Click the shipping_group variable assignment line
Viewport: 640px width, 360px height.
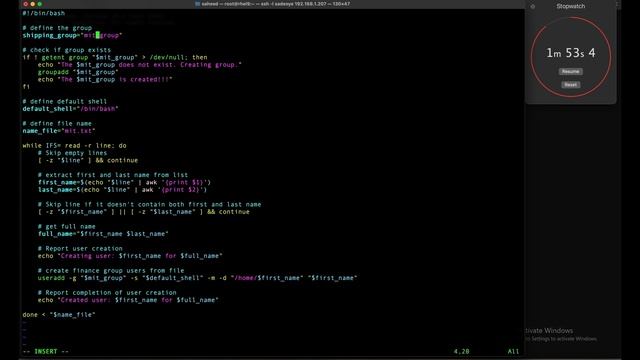(x=72, y=35)
